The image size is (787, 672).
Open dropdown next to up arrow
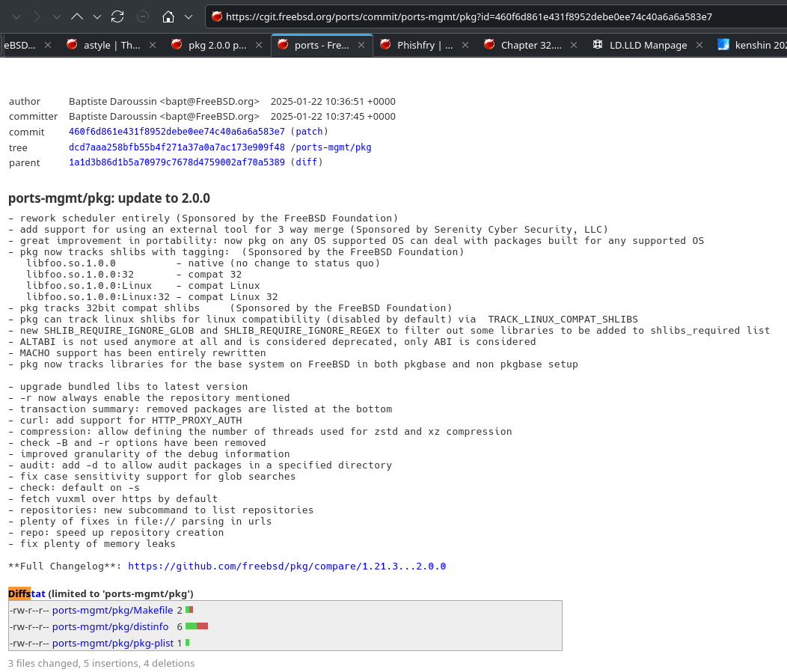(97, 16)
